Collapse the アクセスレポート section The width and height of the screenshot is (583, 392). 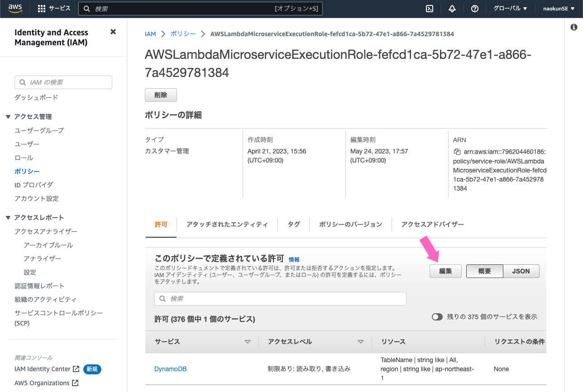point(8,218)
